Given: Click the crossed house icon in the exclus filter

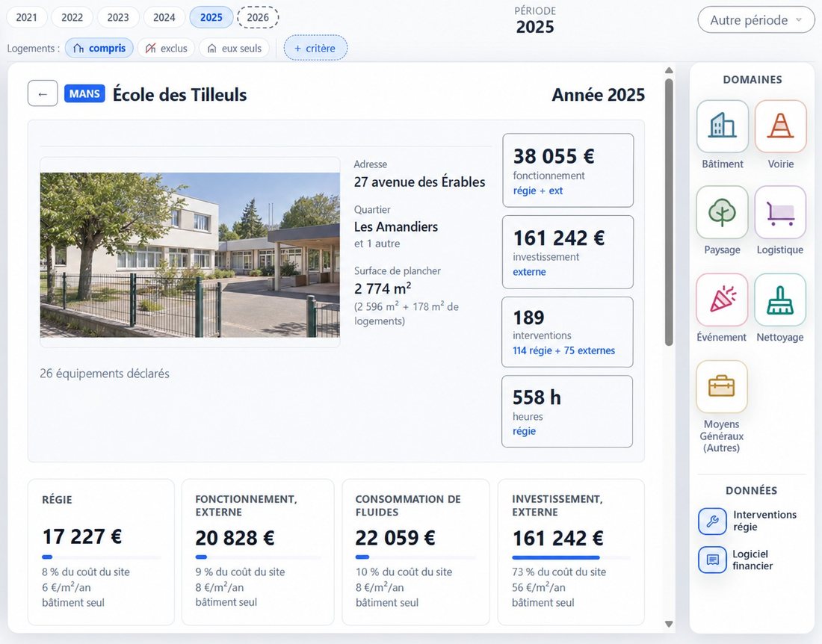Looking at the screenshot, I should point(150,49).
